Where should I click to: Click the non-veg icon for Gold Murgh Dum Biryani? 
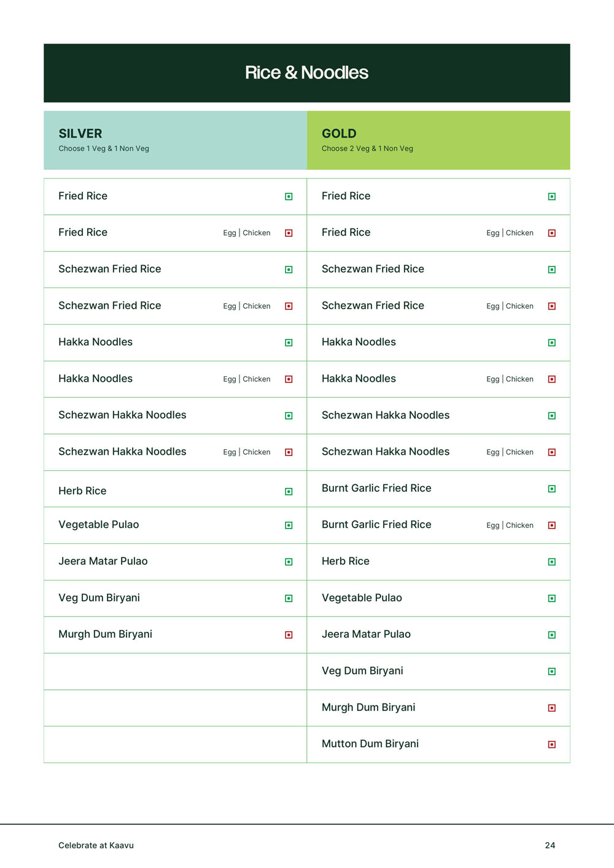pyautogui.click(x=551, y=708)
